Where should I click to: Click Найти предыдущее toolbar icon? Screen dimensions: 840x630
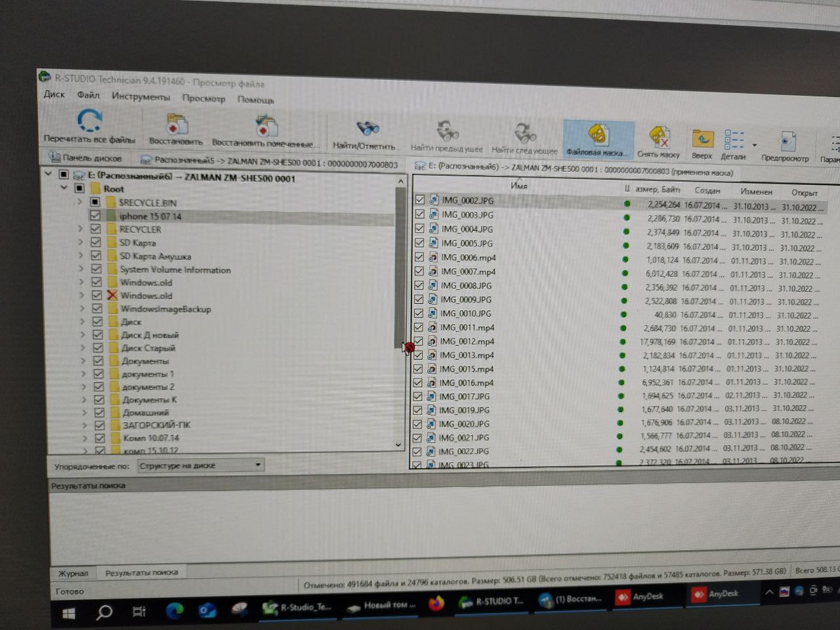(x=448, y=131)
